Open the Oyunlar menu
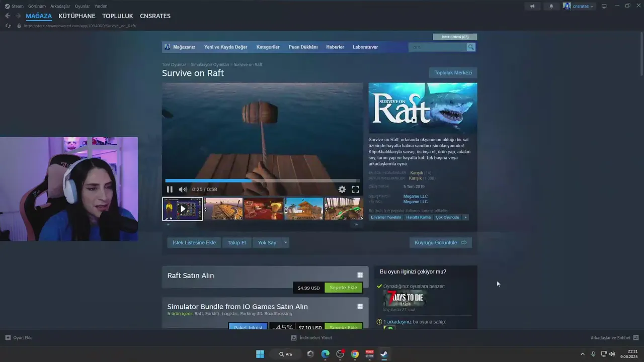 tap(83, 6)
